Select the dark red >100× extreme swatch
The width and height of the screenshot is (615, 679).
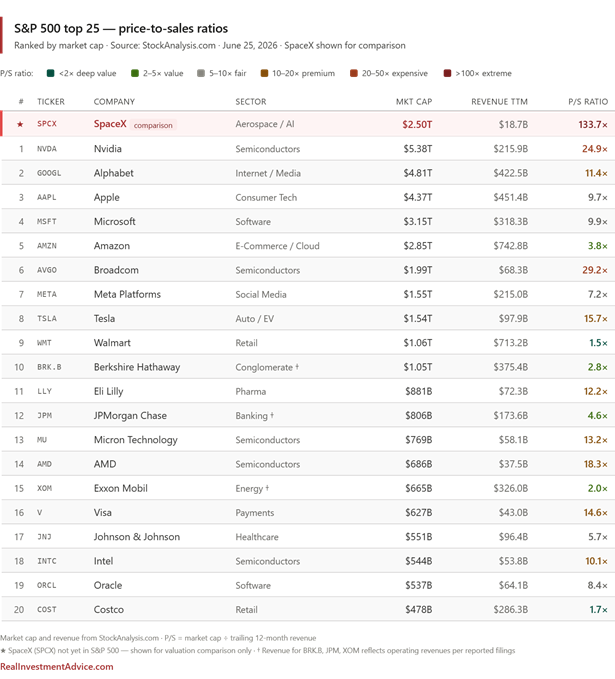[447, 73]
